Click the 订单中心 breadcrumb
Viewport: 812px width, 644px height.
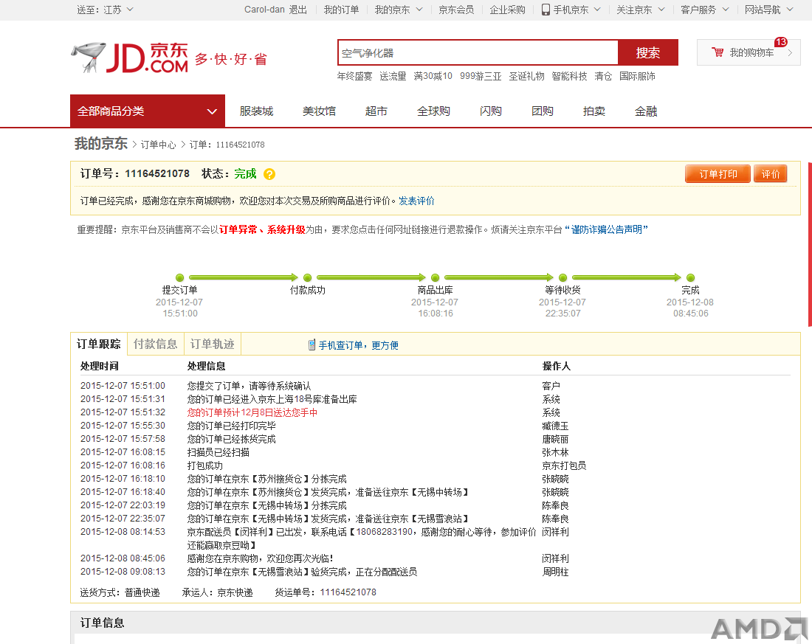(x=159, y=145)
